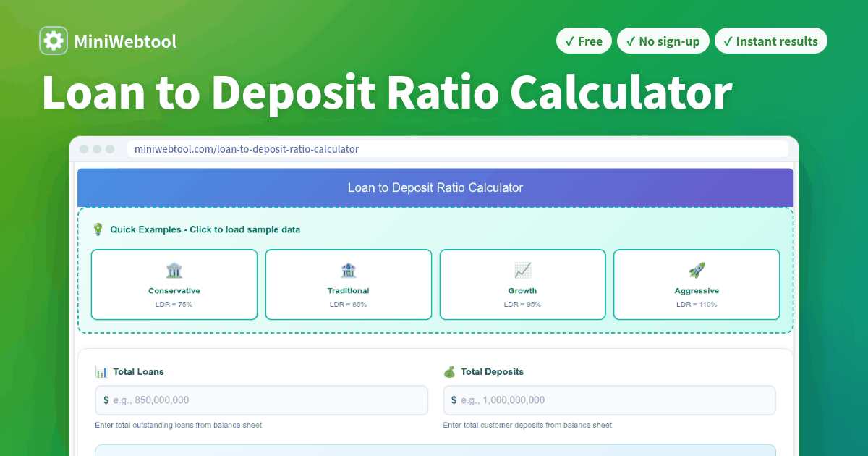Click the Quick Examples sample data heading
Image resolution: width=868 pixels, height=456 pixels.
tap(205, 229)
